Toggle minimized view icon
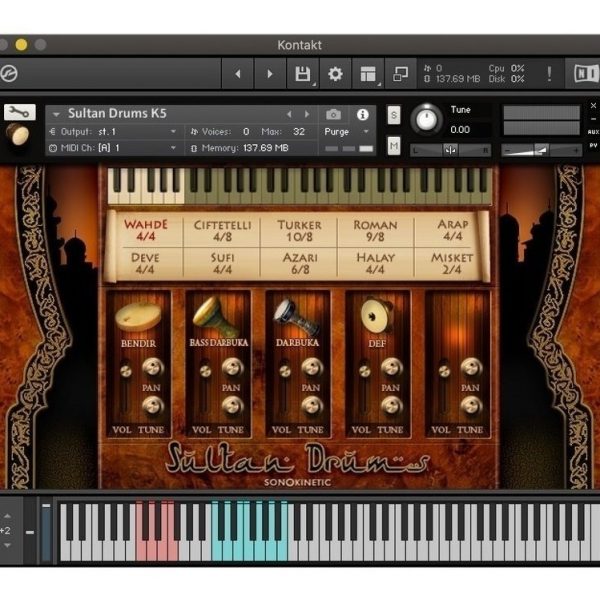This screenshot has width=600, height=600. pyautogui.click(x=401, y=73)
